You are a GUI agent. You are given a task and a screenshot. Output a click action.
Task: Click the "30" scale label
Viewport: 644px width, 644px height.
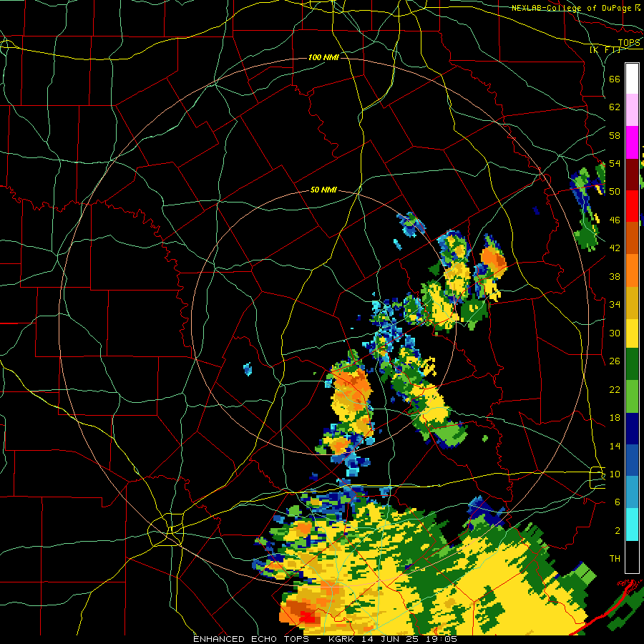[615, 333]
